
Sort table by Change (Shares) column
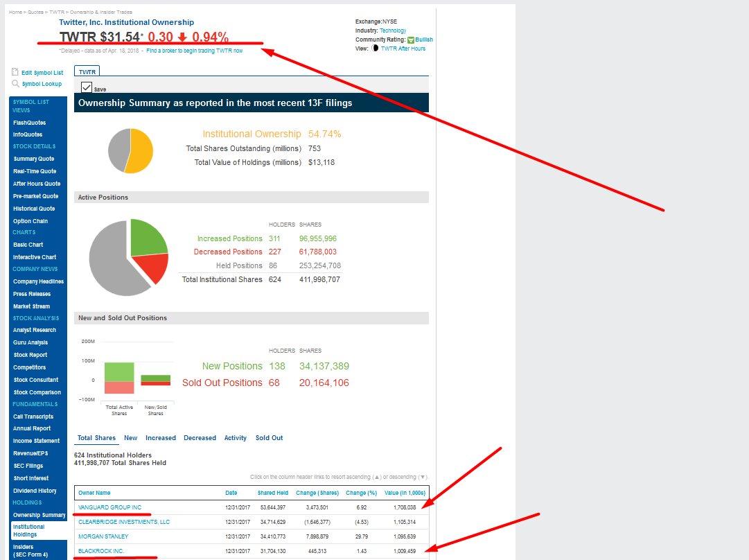pos(317,493)
